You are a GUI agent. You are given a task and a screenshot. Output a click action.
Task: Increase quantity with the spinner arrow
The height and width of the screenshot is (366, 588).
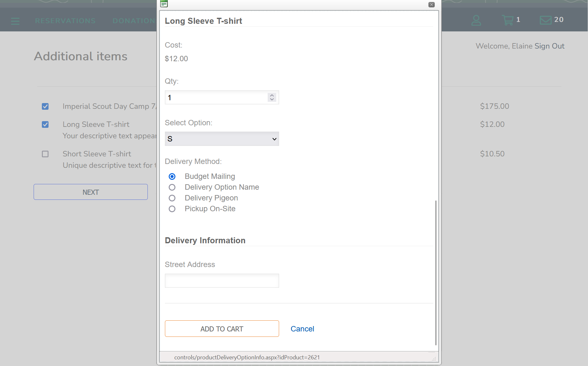(x=272, y=95)
